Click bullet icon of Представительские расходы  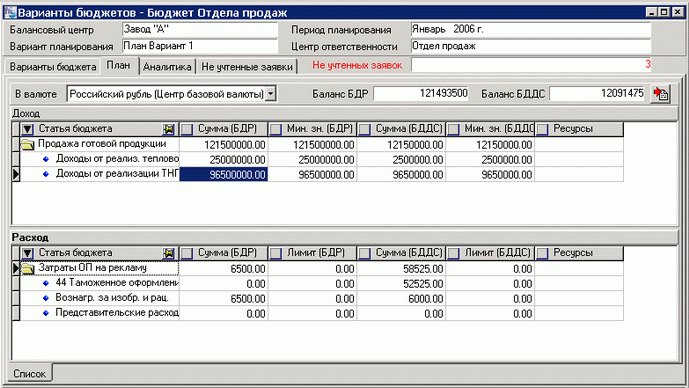click(46, 313)
